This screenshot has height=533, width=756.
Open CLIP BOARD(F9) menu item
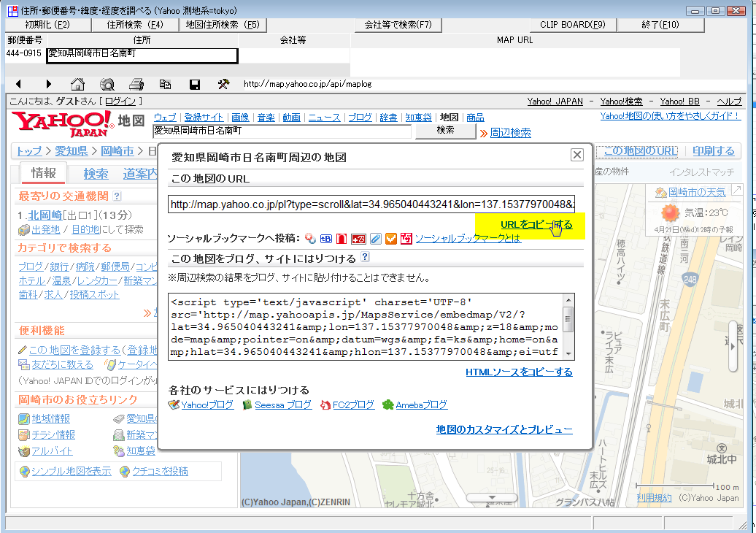[x=573, y=25]
